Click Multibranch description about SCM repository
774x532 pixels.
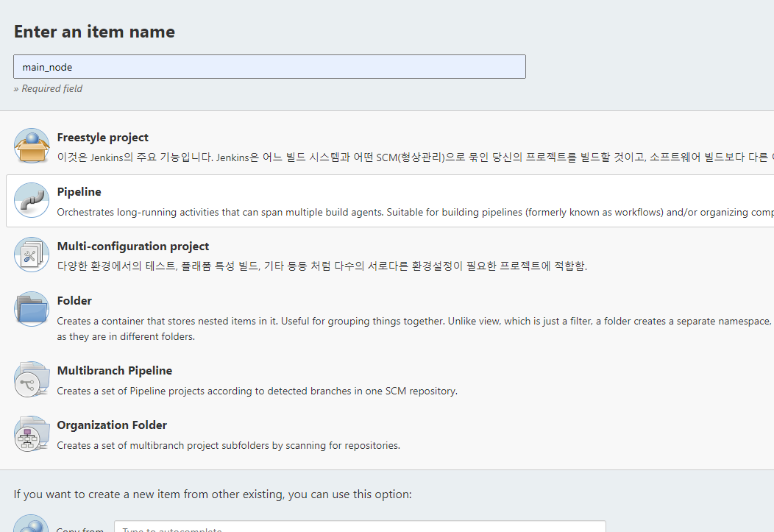(x=258, y=391)
